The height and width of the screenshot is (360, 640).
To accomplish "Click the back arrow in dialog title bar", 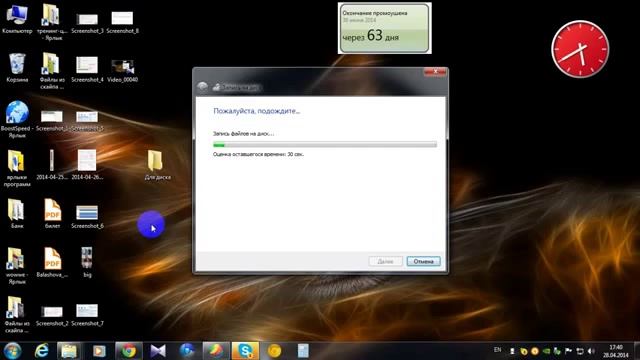I will click(202, 87).
